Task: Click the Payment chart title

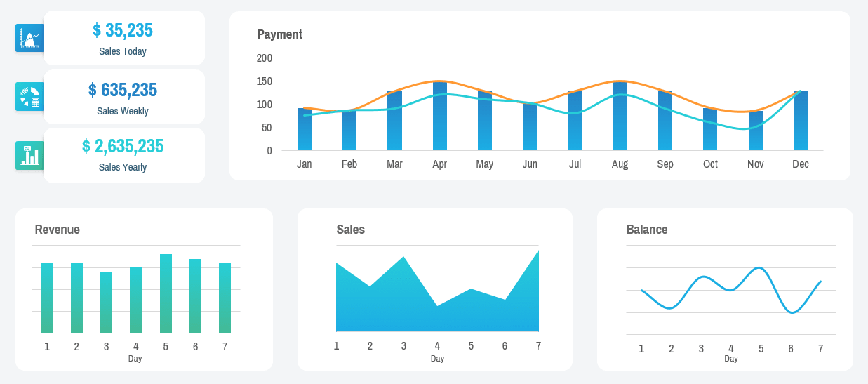Action: [x=280, y=34]
